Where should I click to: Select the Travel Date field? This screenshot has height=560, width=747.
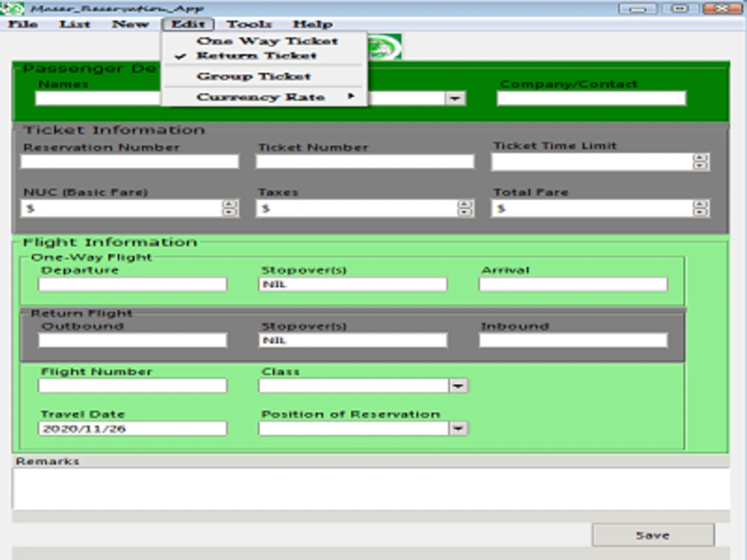(131, 428)
